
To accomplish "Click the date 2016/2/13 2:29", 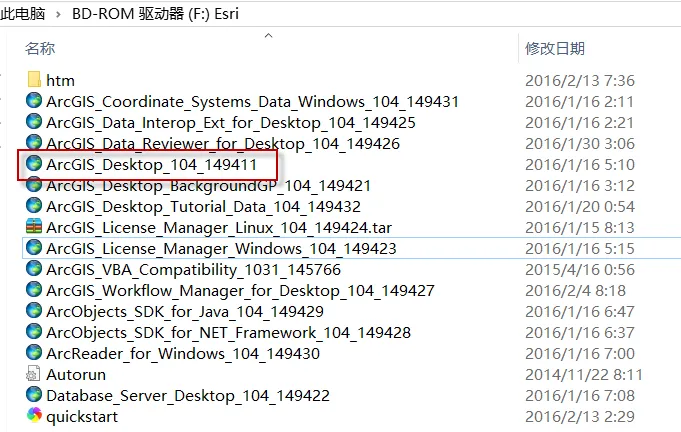I will pyautogui.click(x=580, y=417).
